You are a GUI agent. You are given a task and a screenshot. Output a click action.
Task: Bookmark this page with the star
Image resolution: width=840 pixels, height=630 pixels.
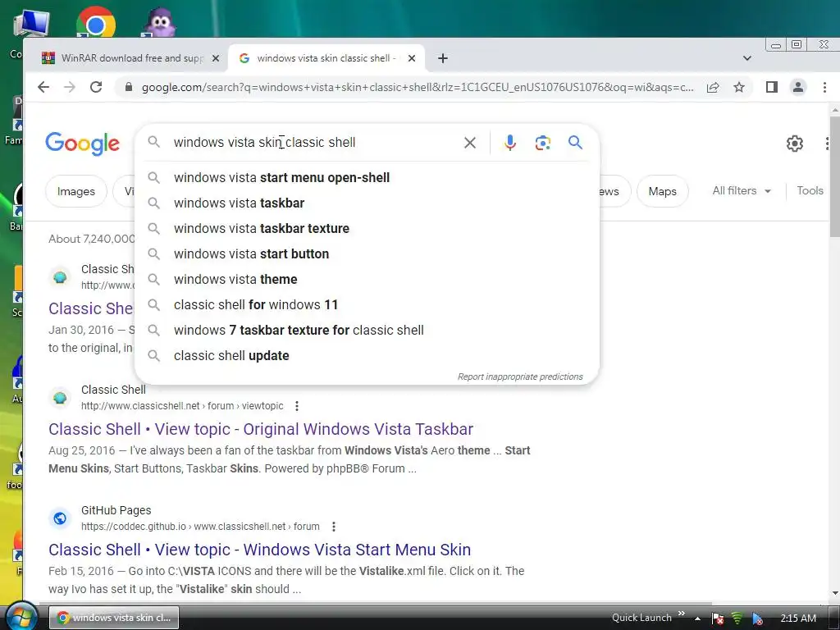pos(739,87)
